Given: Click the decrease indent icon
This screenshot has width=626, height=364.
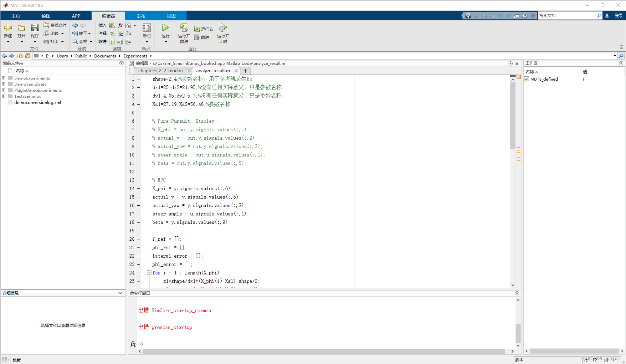Looking at the screenshot, I should pos(128,42).
